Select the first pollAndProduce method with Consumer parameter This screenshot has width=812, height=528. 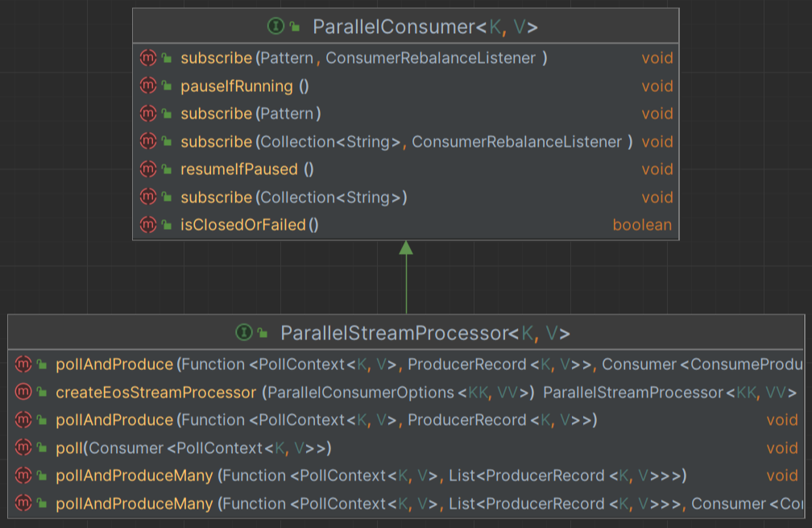pyautogui.click(x=429, y=365)
